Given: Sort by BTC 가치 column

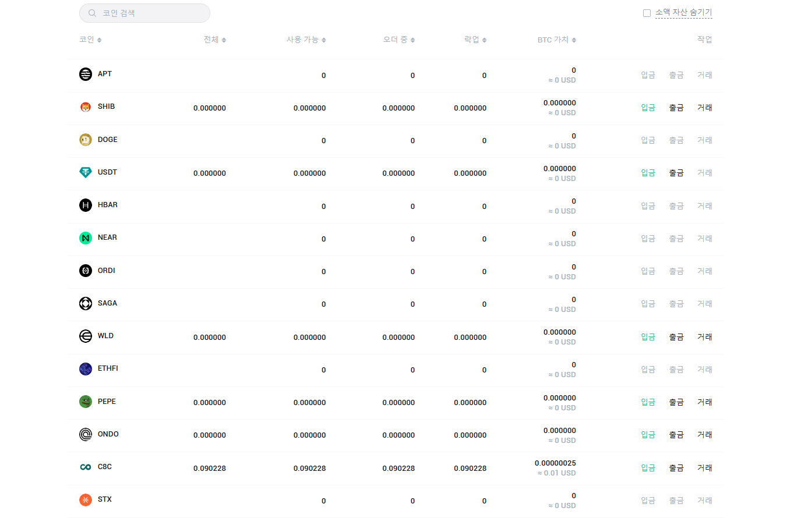Looking at the screenshot, I should (556, 40).
